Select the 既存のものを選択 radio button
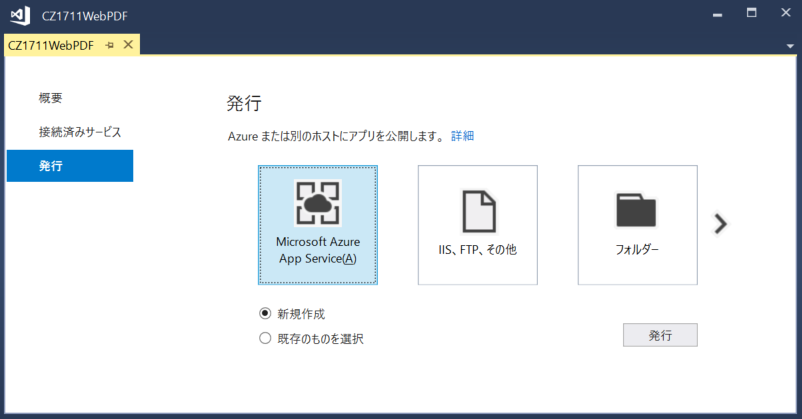The image size is (802, 419). tap(265, 338)
